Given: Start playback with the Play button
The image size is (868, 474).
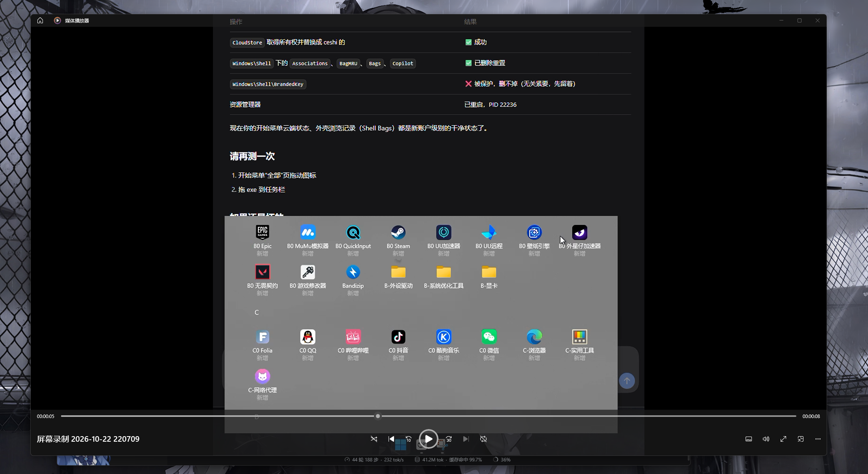Looking at the screenshot, I should coord(428,439).
